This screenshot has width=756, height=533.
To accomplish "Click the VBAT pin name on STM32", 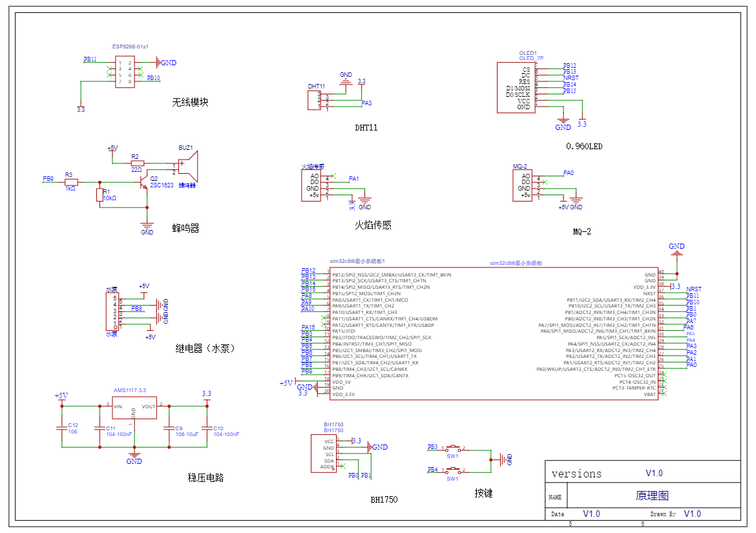I will pyautogui.click(x=649, y=394).
